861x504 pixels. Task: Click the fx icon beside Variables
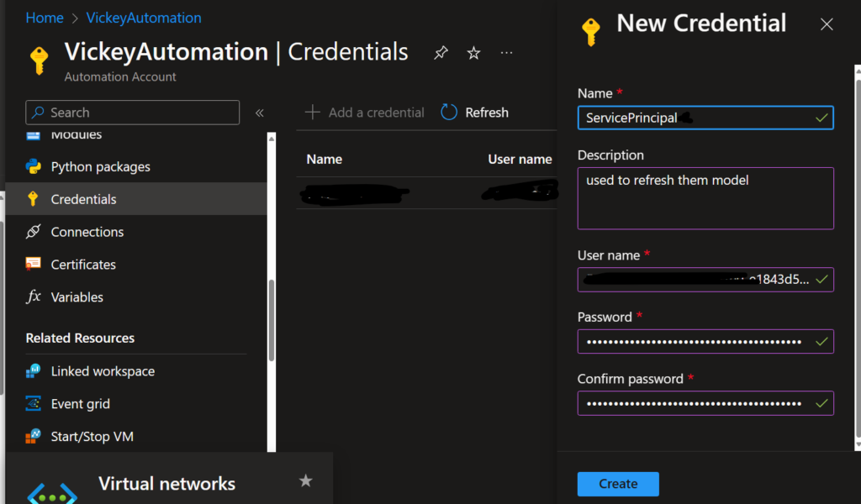[x=34, y=297]
